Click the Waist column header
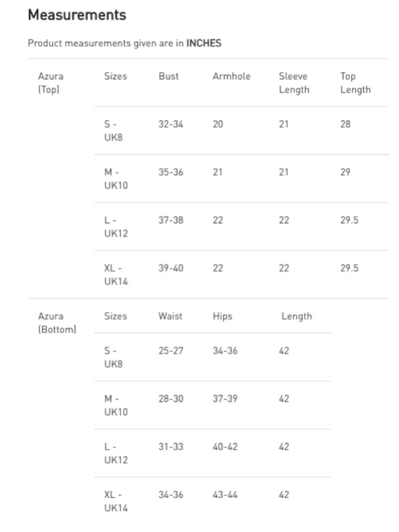 [x=170, y=316]
